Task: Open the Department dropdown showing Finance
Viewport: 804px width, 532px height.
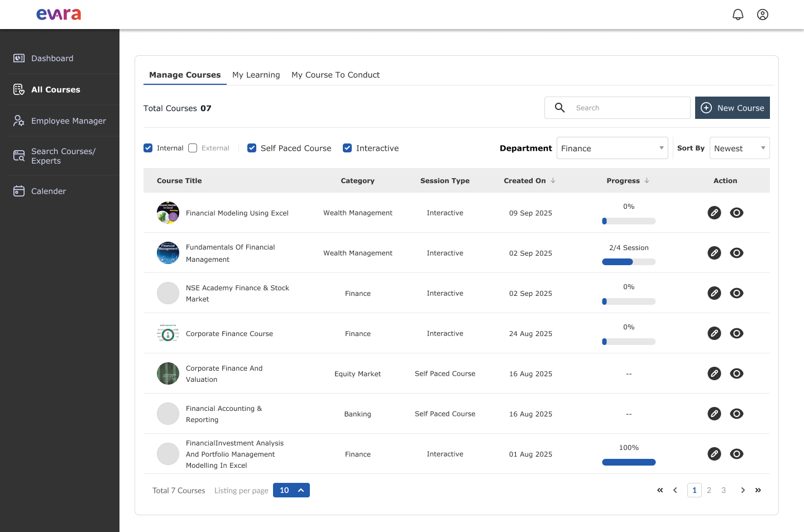Action: pos(612,148)
